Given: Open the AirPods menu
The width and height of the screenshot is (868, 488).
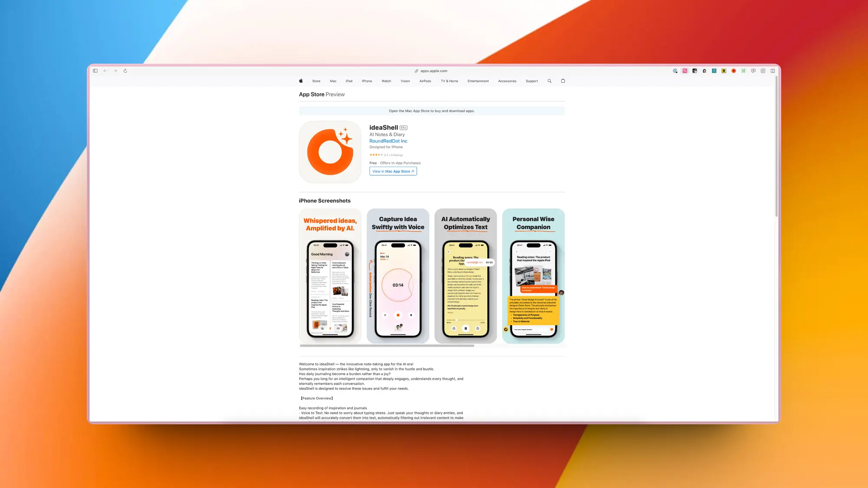Looking at the screenshot, I should (x=425, y=81).
